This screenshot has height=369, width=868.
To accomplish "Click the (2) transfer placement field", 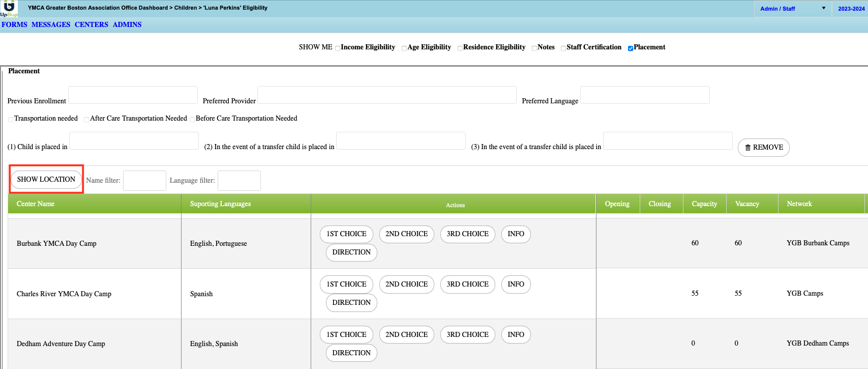I will pyautogui.click(x=401, y=141).
